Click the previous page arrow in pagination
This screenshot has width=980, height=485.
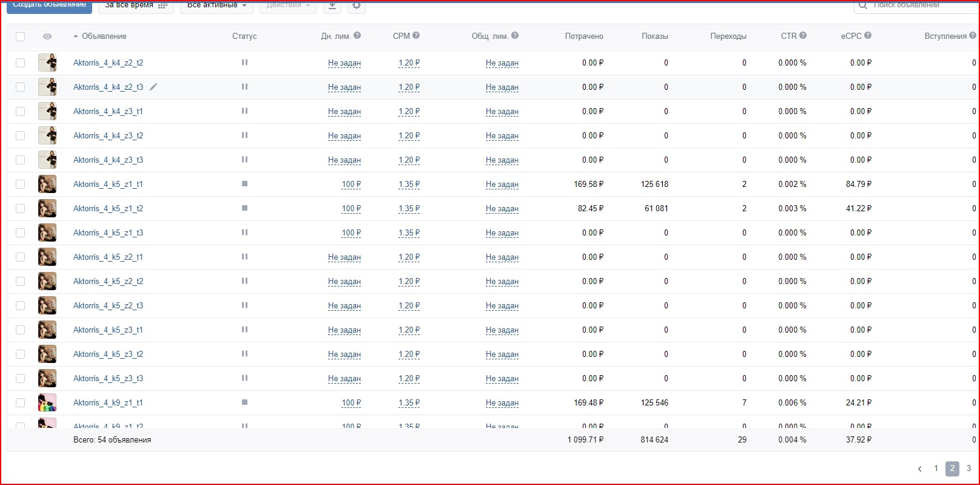(919, 469)
